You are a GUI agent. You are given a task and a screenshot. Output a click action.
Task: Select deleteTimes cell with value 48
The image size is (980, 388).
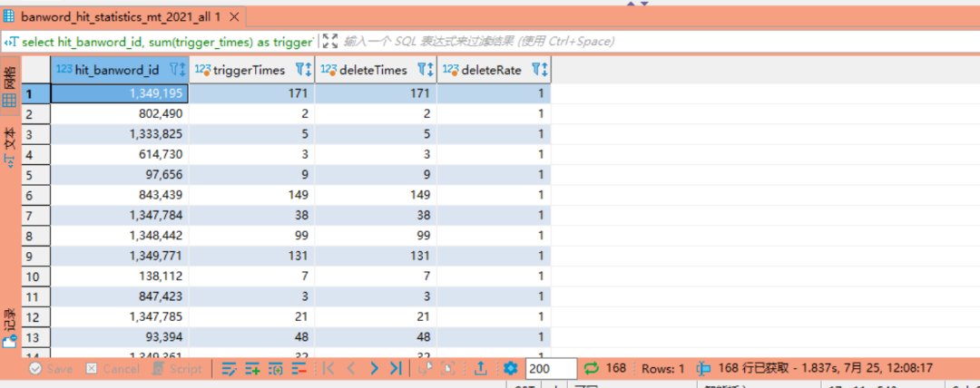(x=376, y=337)
